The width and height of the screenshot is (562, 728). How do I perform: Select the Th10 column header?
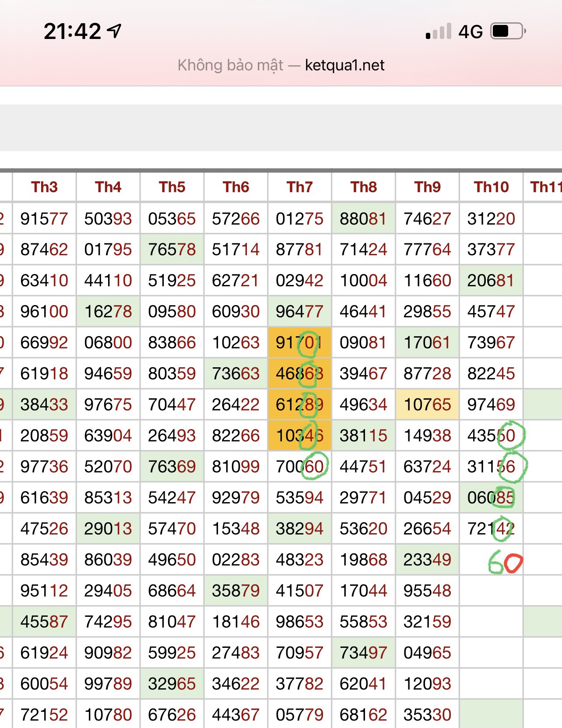491,187
